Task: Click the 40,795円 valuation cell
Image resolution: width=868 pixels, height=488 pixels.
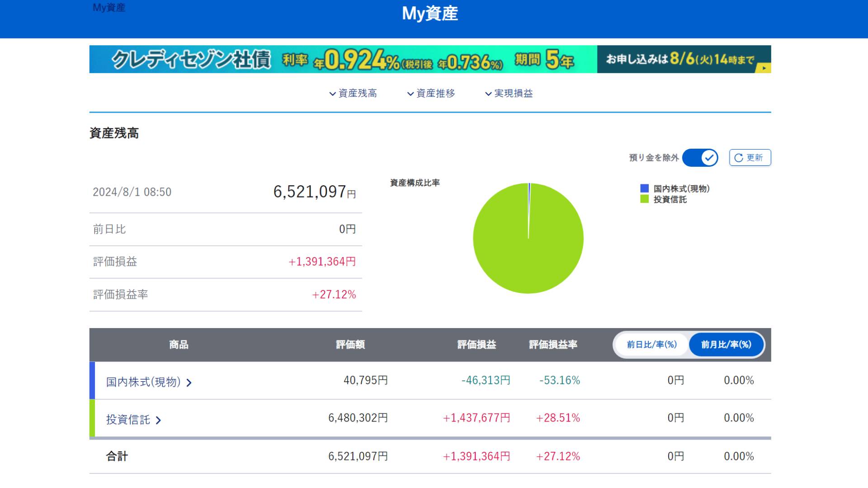Action: coord(366,380)
